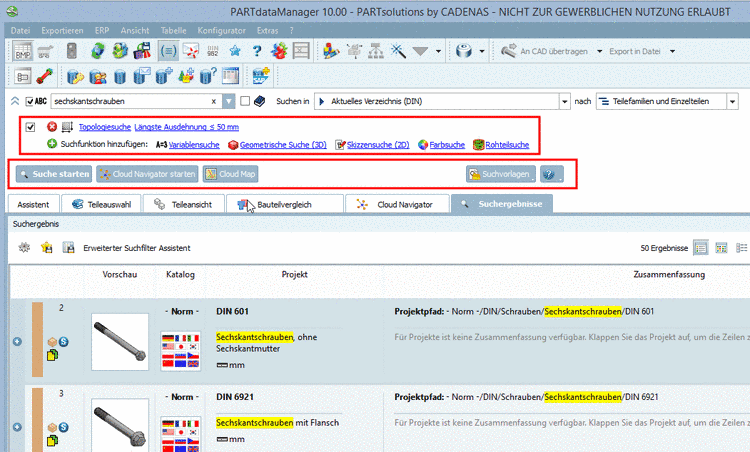Expand the DIN 6921 result row
The width and height of the screenshot is (750, 452).
(17, 427)
